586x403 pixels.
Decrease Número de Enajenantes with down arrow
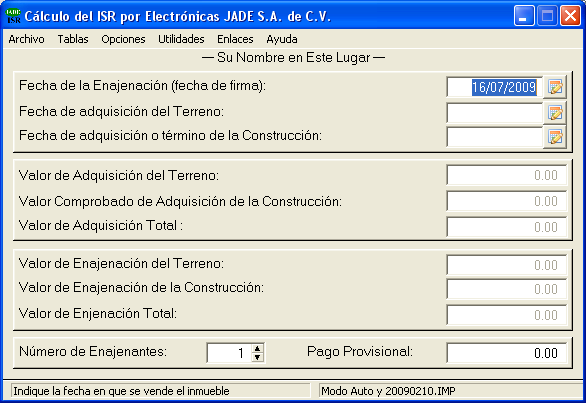(257, 357)
